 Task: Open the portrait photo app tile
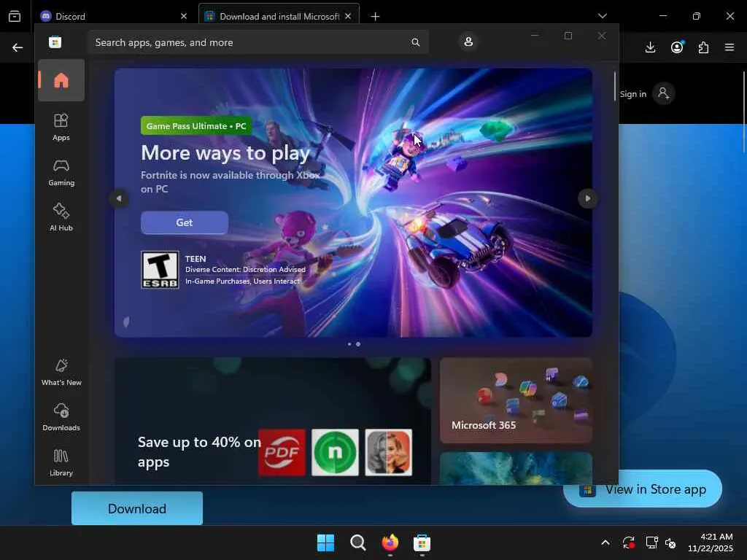click(389, 452)
